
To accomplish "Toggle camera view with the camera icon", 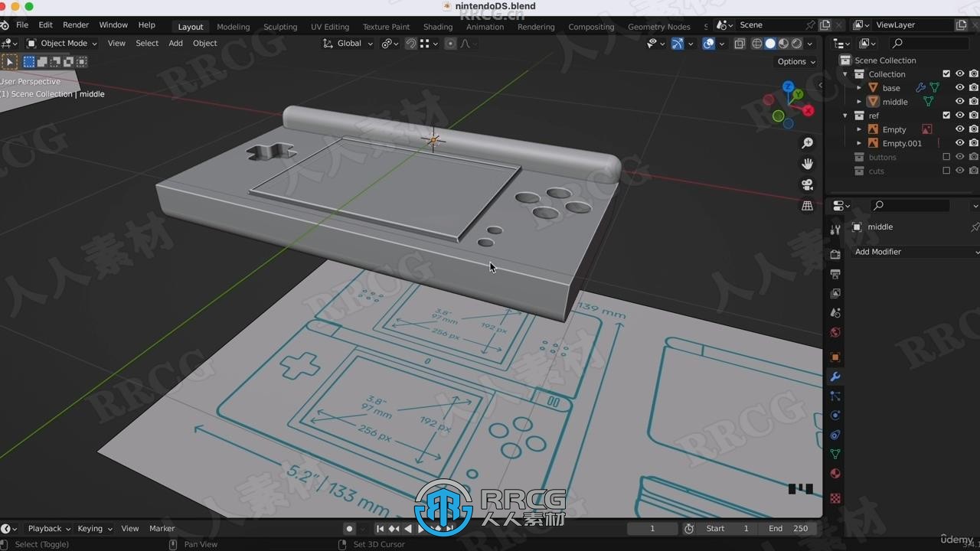I will pyautogui.click(x=807, y=184).
